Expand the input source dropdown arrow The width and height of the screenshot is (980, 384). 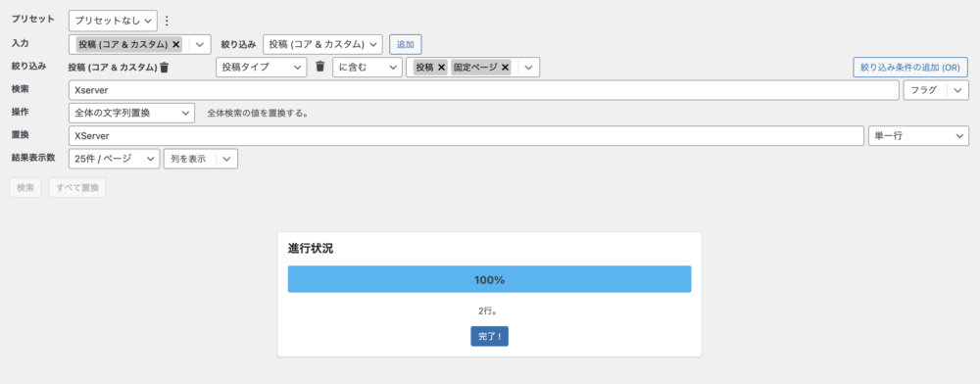200,44
